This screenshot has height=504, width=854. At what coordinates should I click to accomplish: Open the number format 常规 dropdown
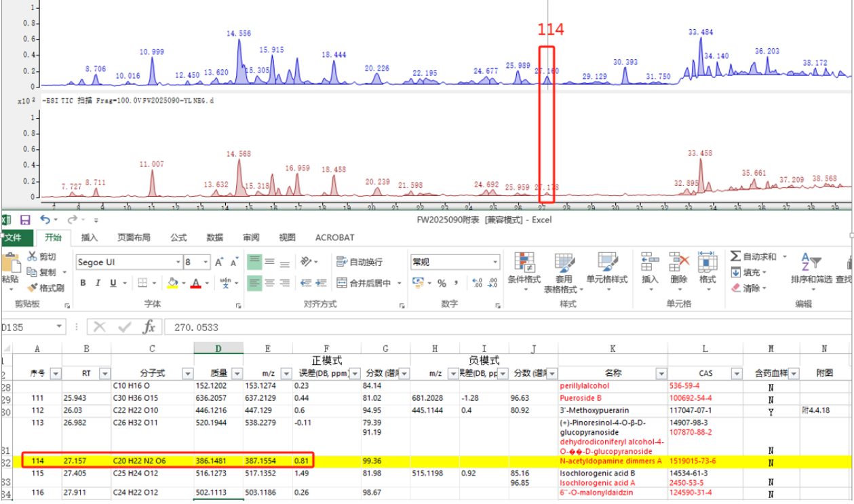[x=495, y=262]
